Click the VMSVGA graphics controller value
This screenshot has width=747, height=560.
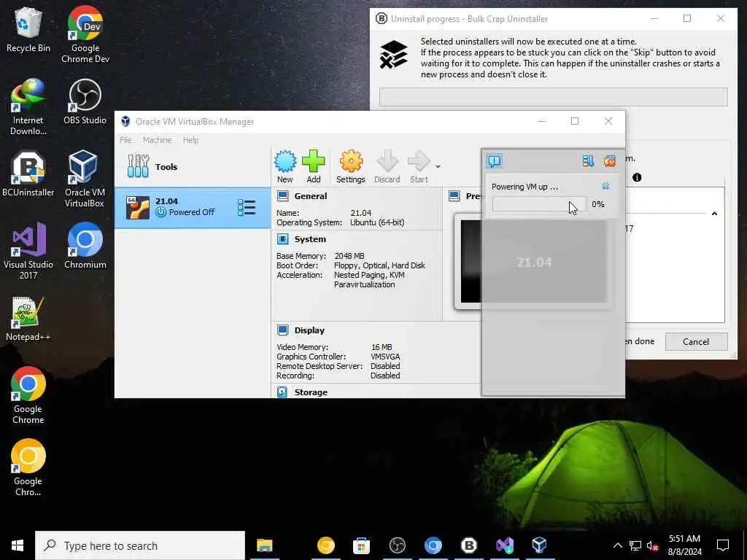point(385,357)
